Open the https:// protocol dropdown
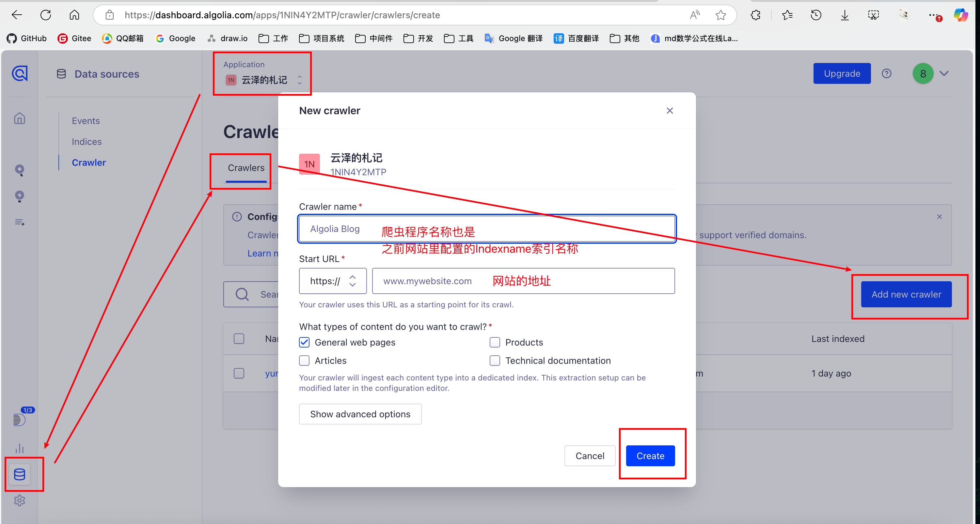This screenshot has width=980, height=524. (333, 281)
